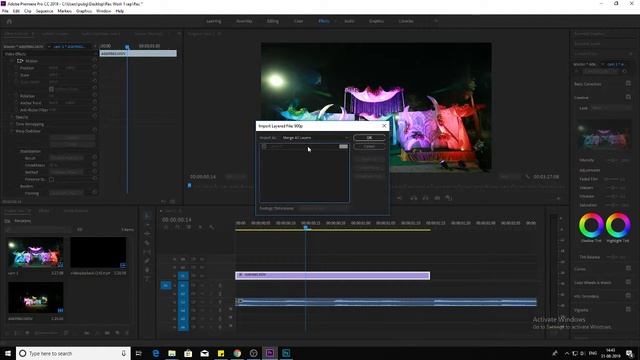Open Google Chrome from the taskbar
The image size is (640, 360).
pyautogui.click(x=237, y=353)
